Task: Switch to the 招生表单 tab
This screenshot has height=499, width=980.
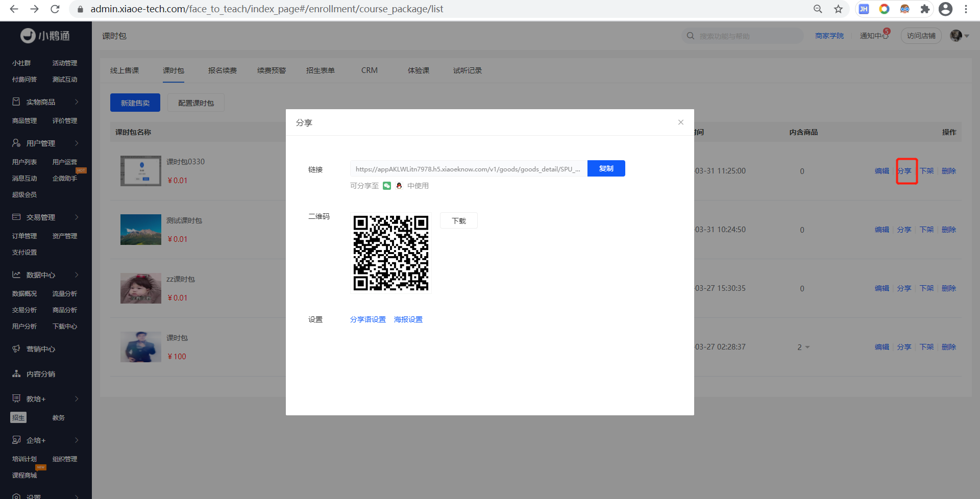Action: pyautogui.click(x=321, y=70)
